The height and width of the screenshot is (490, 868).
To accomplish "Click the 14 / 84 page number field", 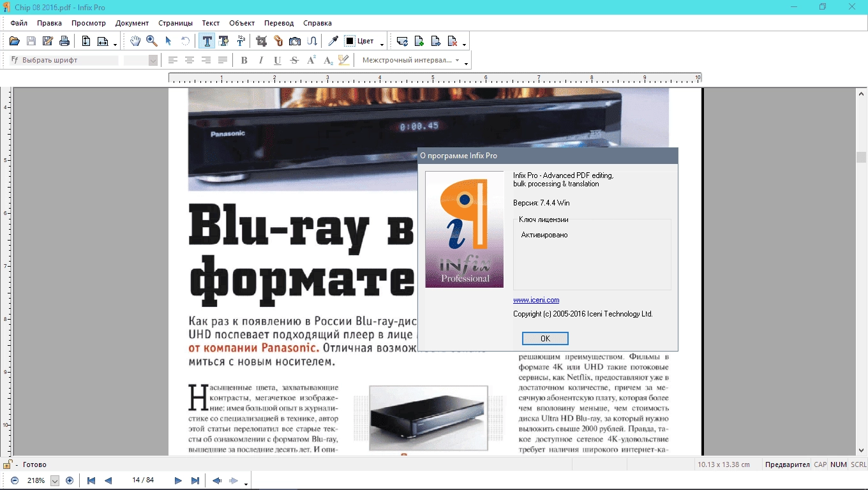I will (143, 480).
